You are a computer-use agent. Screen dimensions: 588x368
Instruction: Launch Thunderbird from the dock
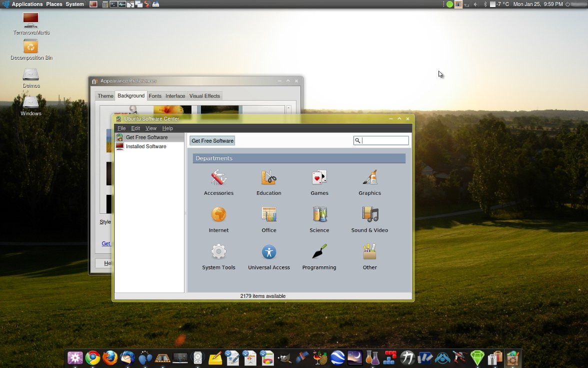127,358
